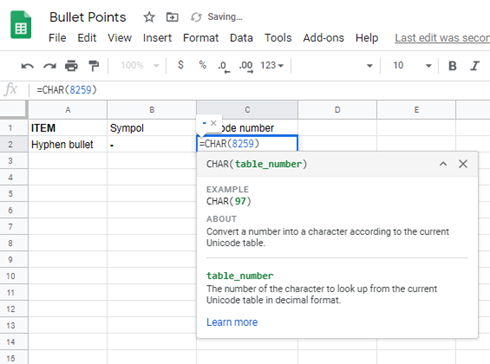This screenshot has width=490, height=364.
Task: Click the select-all corner box
Action: point(13,110)
